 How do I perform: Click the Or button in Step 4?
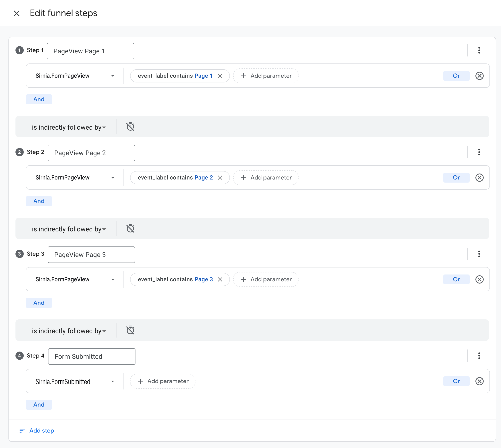(456, 381)
